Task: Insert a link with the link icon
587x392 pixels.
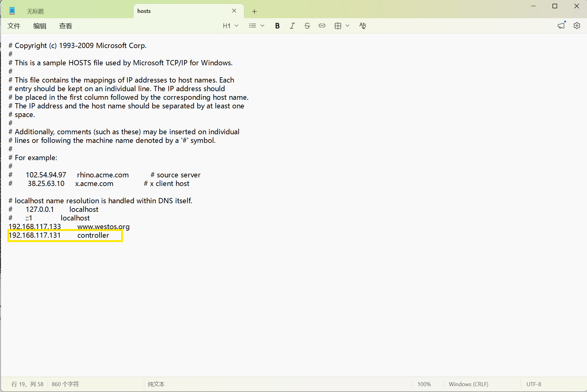Action: click(x=322, y=26)
